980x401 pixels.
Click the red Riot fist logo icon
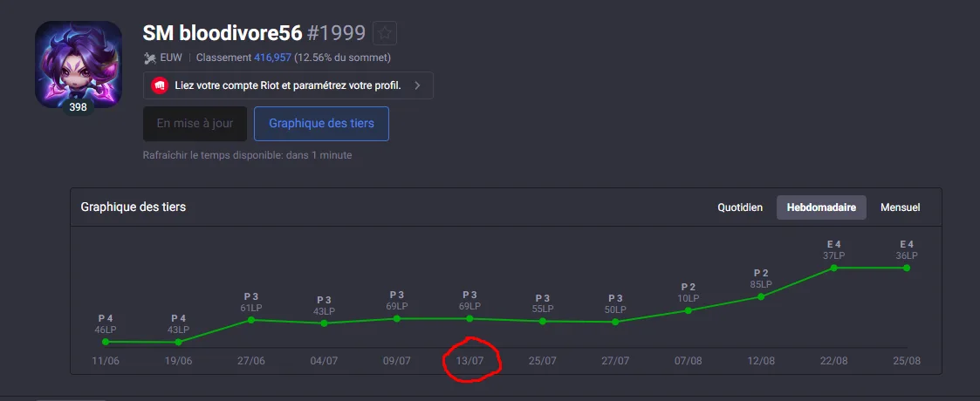point(160,85)
